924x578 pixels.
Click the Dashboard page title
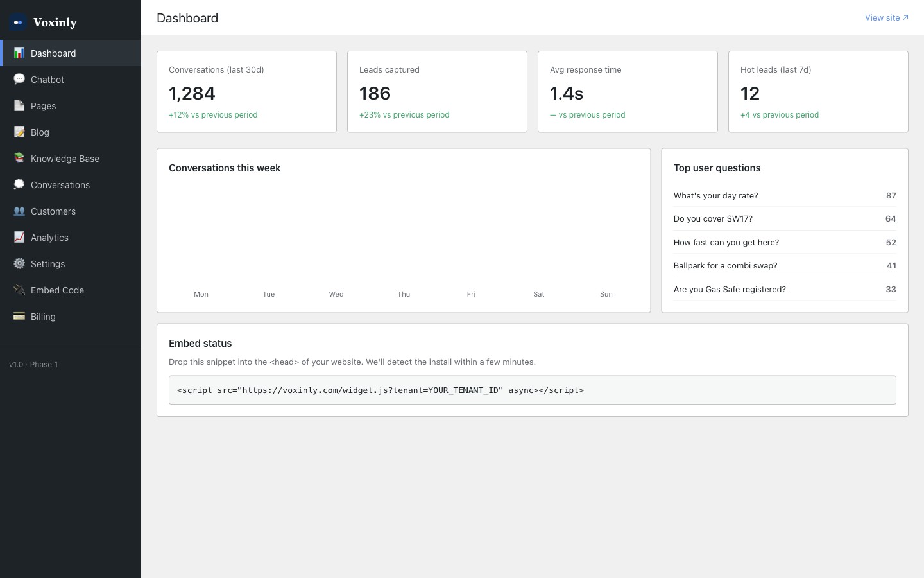[x=187, y=18]
